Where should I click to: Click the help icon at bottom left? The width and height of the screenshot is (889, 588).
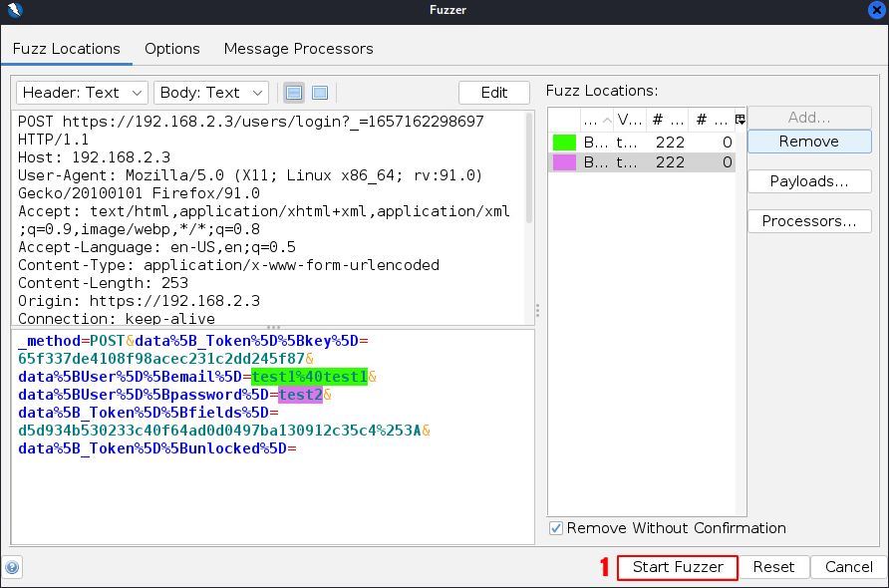pyautogui.click(x=12, y=567)
